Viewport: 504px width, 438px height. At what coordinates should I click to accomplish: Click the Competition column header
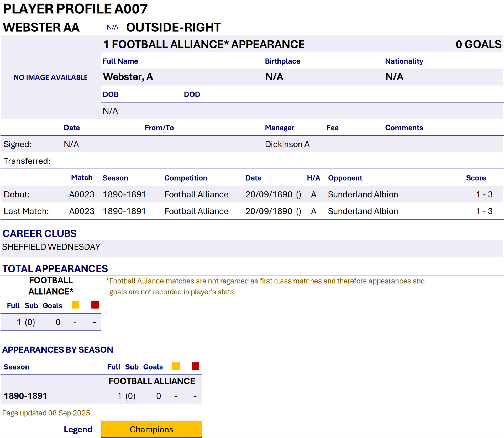tap(186, 178)
